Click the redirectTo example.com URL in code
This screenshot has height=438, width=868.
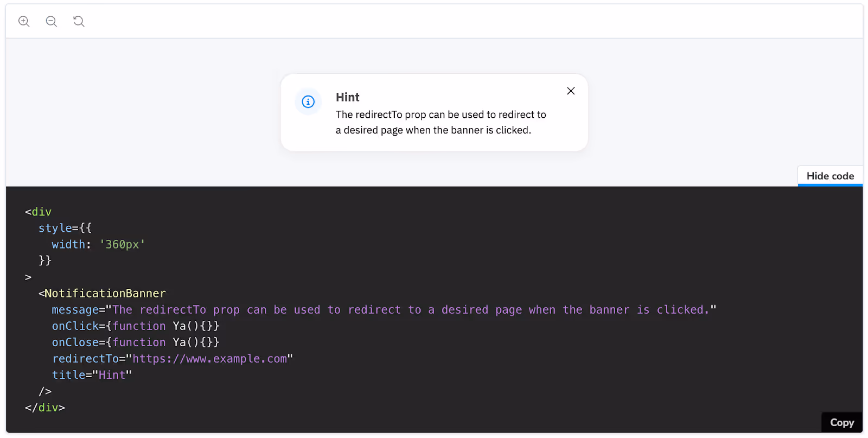209,358
